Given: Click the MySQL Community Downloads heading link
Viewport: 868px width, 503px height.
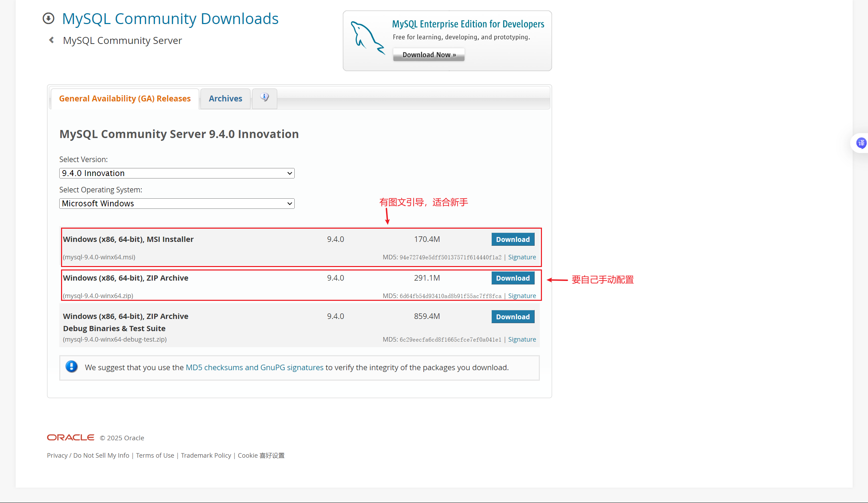Looking at the screenshot, I should point(170,19).
